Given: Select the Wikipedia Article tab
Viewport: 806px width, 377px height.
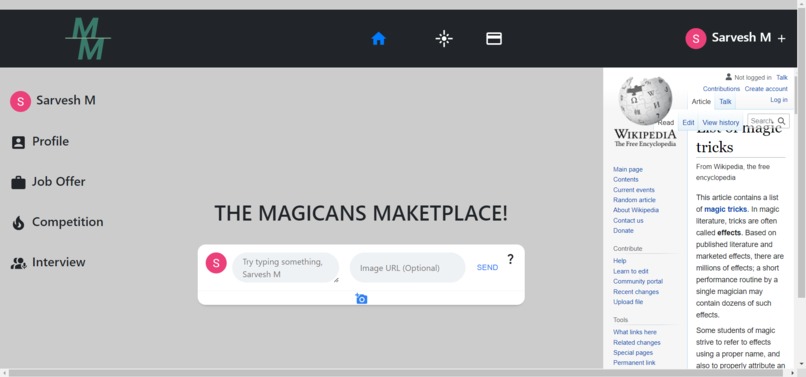Looking at the screenshot, I should (701, 102).
